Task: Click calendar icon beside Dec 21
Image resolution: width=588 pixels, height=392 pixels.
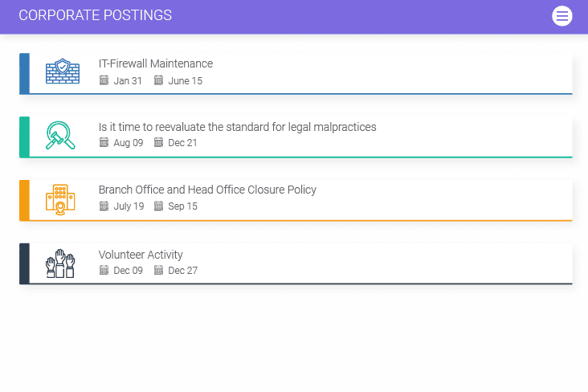Action: [x=158, y=142]
